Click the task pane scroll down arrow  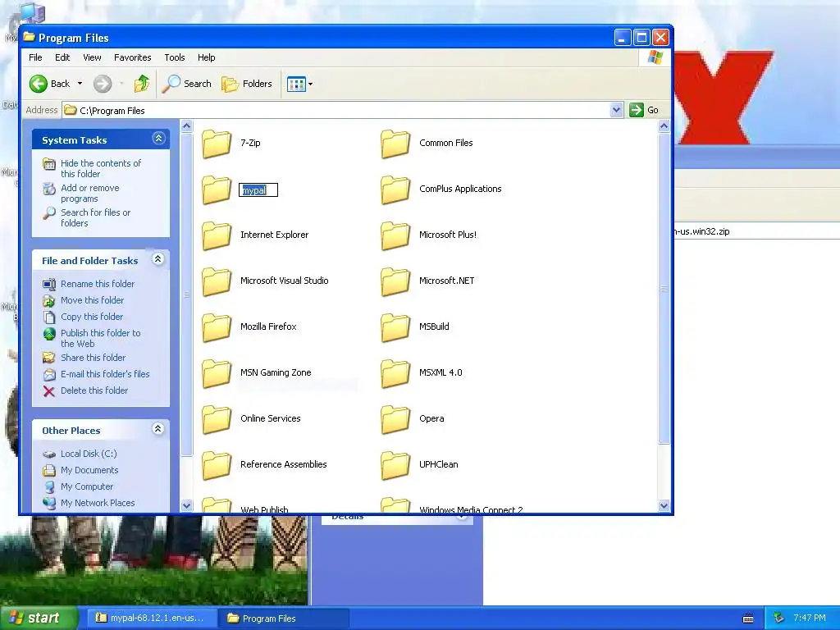(186, 505)
